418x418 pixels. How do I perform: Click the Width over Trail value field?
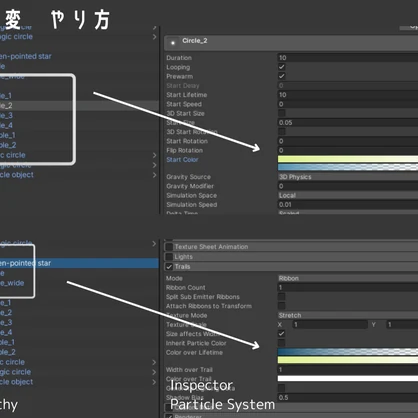point(348,370)
